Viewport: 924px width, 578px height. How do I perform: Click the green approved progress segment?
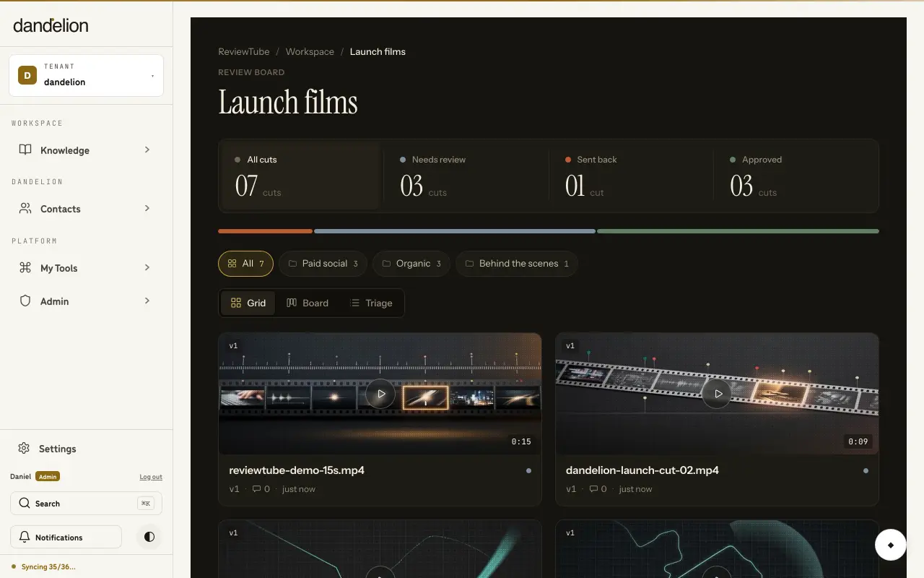738,231
